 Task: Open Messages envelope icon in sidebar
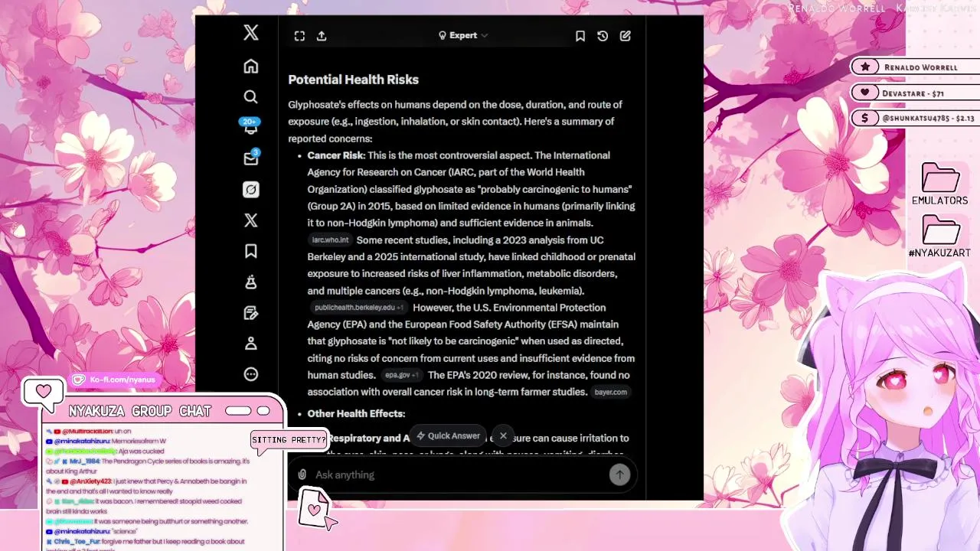[250, 158]
